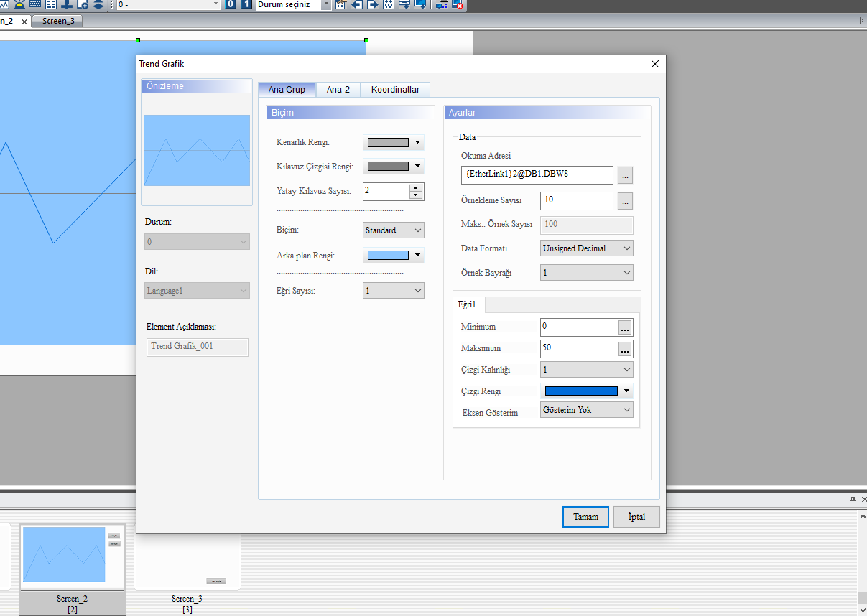Switch to state 1 button in toolbar

(246, 4)
